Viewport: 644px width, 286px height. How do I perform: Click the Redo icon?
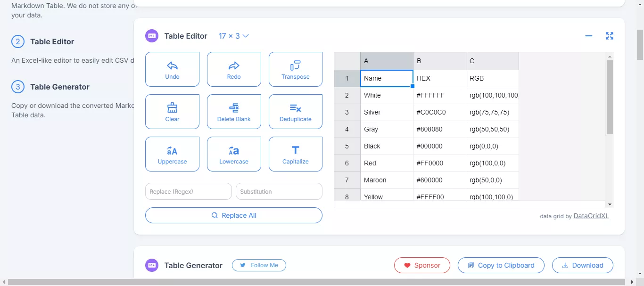(234, 69)
